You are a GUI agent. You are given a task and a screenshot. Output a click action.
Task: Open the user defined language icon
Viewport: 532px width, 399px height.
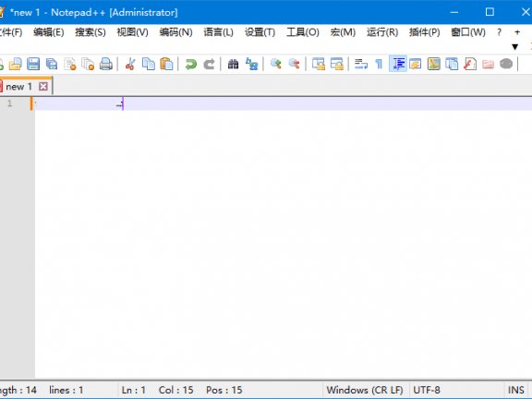tap(416, 64)
